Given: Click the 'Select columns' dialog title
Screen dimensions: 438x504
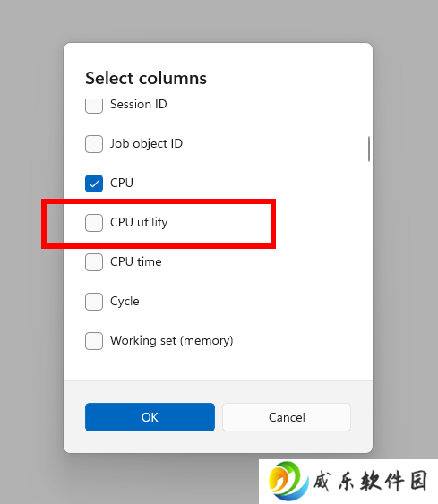Looking at the screenshot, I should click(x=146, y=79).
